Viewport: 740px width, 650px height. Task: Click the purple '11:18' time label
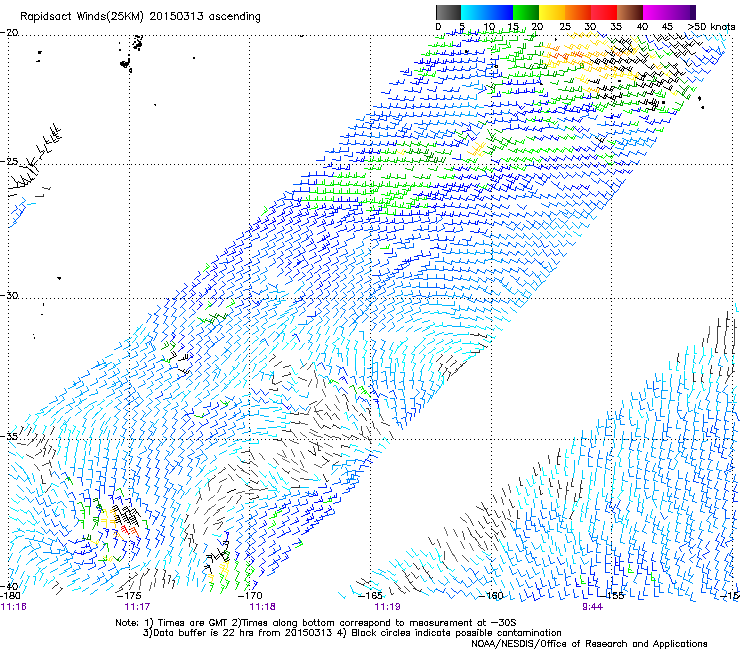(x=262, y=606)
